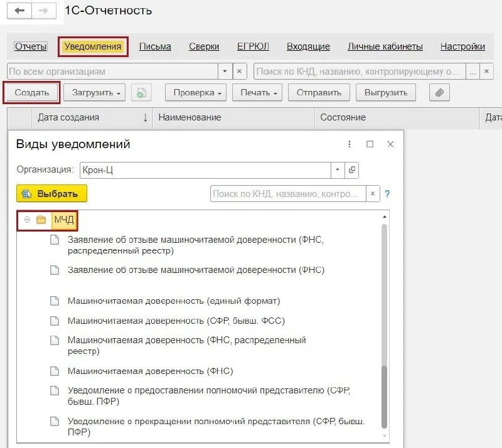Select Заявление об отзыве машиночитаемой доверенности (ФНС)
The image size is (502, 448).
[x=196, y=270]
